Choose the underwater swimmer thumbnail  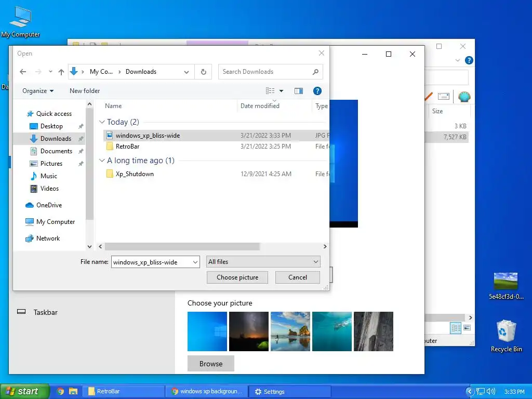pyautogui.click(x=332, y=331)
